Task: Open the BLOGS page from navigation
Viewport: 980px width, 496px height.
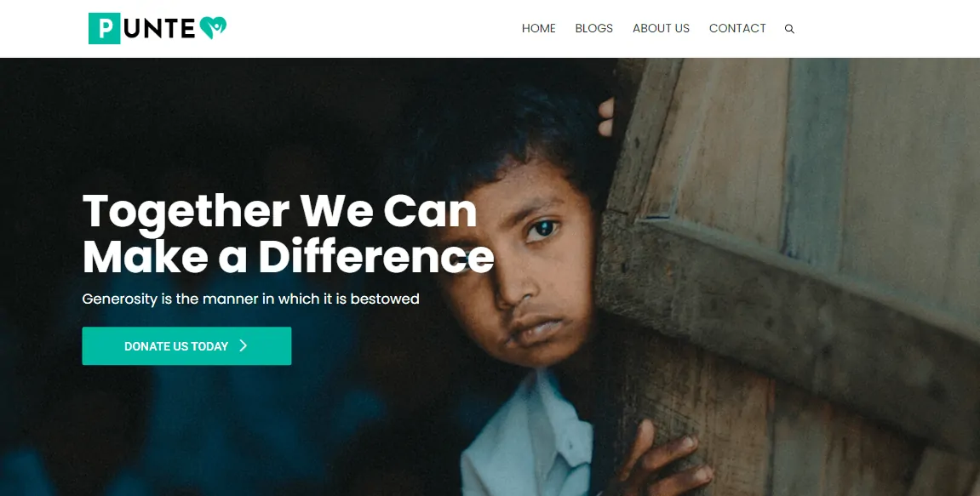Action: (593, 28)
